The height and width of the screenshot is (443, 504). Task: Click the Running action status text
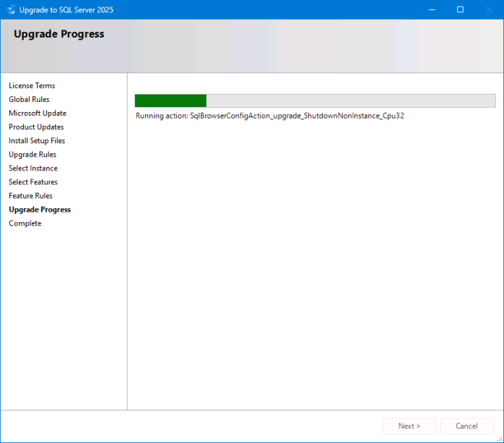coord(269,116)
